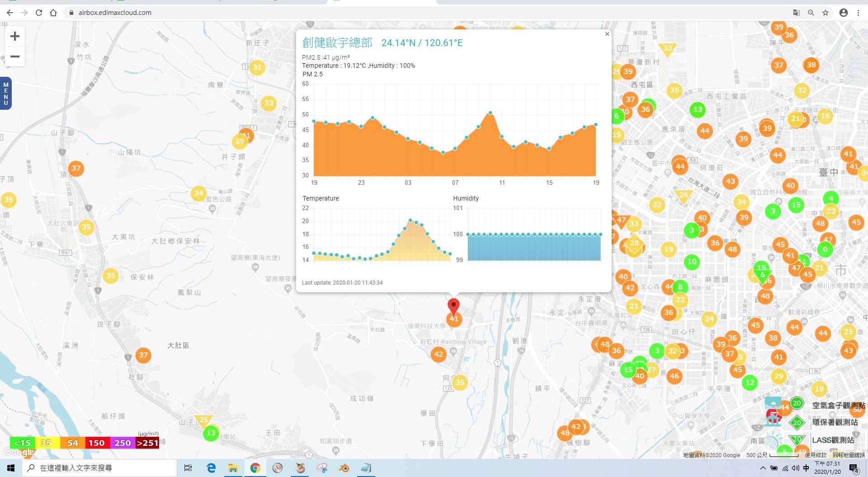The image size is (868, 477).
Task: Open the volume control in system tray
Action: (795, 468)
